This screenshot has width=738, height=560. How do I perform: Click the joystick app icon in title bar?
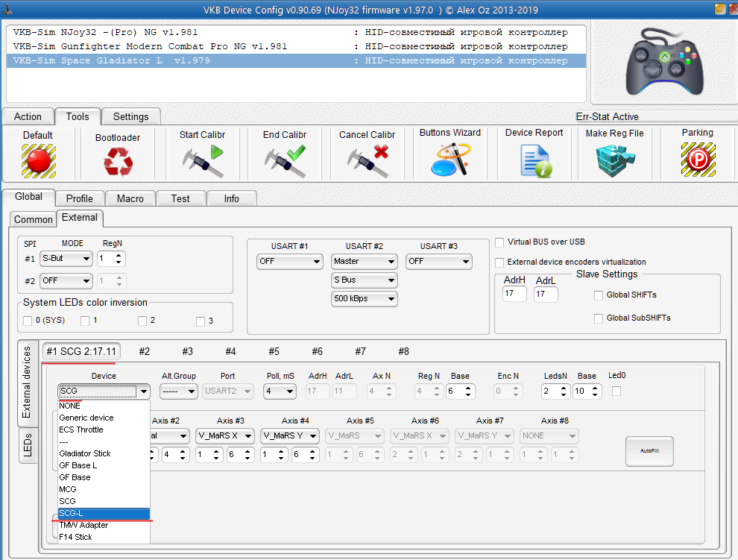(x=8, y=10)
